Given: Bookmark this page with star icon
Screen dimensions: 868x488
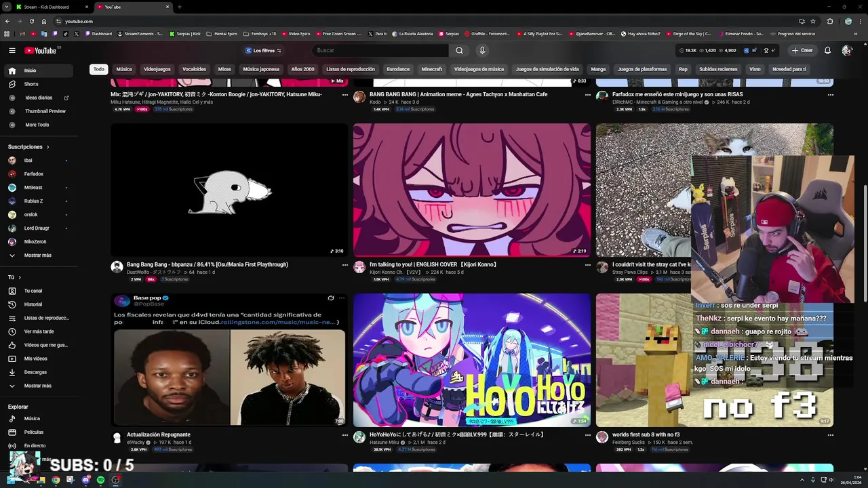Looking at the screenshot, I should [813, 21].
